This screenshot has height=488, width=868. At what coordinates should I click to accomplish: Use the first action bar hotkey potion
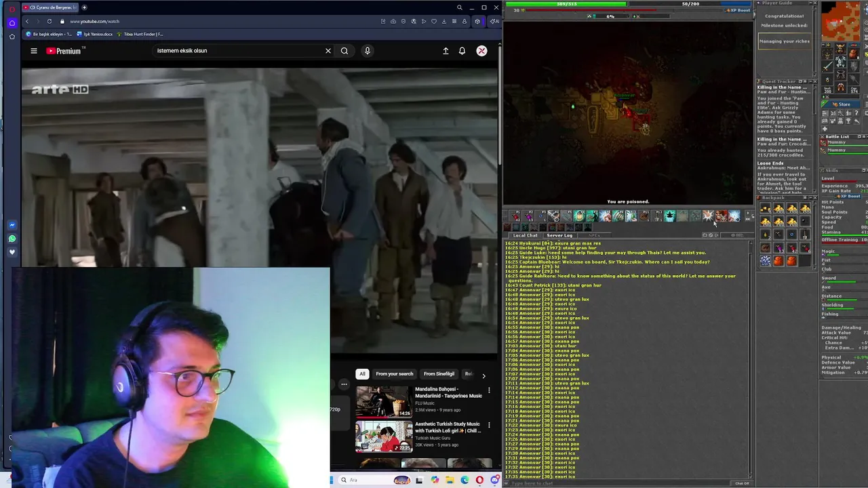pos(516,216)
